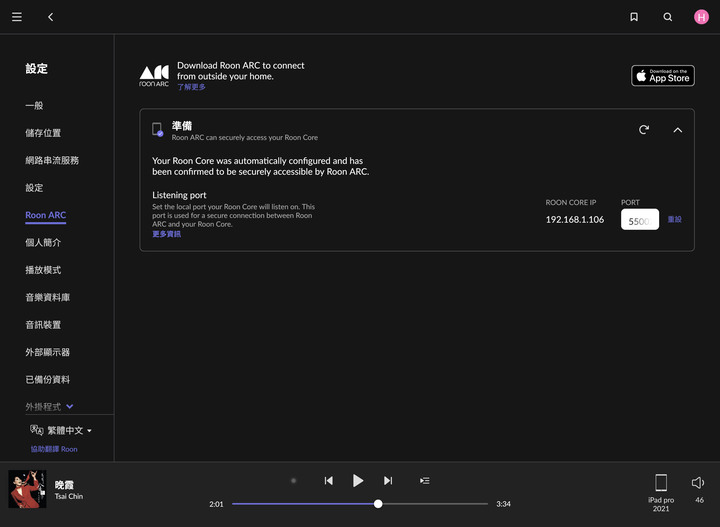
Task: Click the playback progress slider handle
Action: coord(378,504)
